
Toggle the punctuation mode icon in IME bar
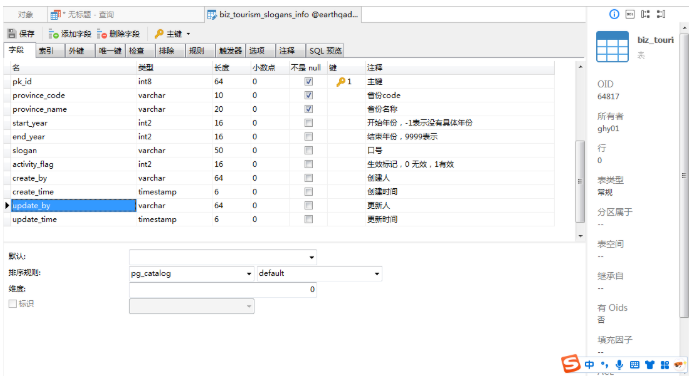pos(604,364)
